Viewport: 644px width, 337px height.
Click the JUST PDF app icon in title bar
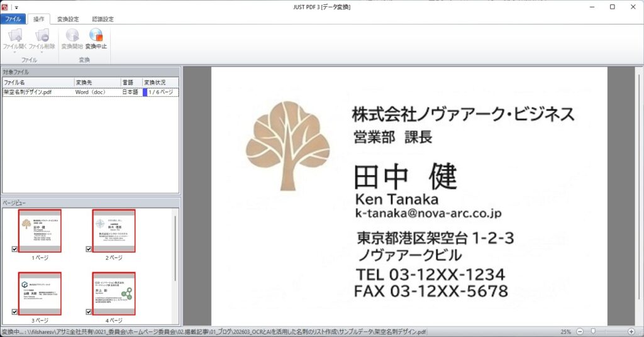click(5, 7)
